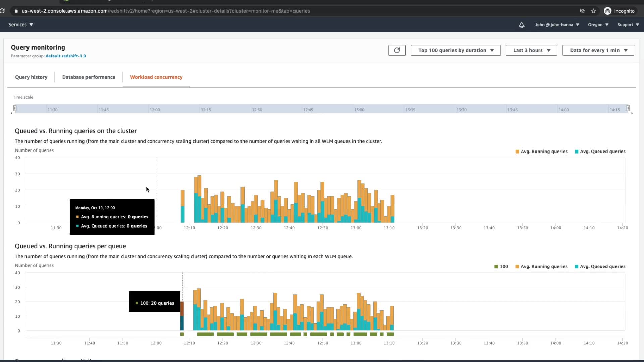Click the notifications bell icon
Screen dimensions: 644x362
tap(521, 25)
